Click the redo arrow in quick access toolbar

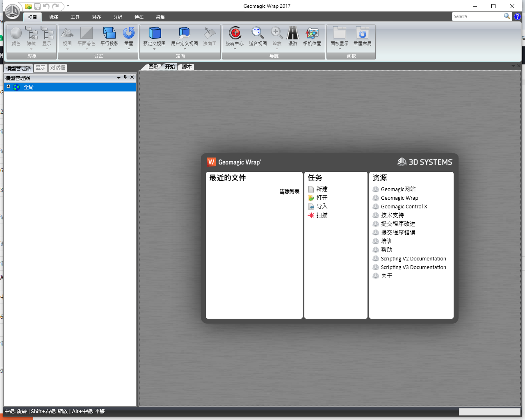55,7
